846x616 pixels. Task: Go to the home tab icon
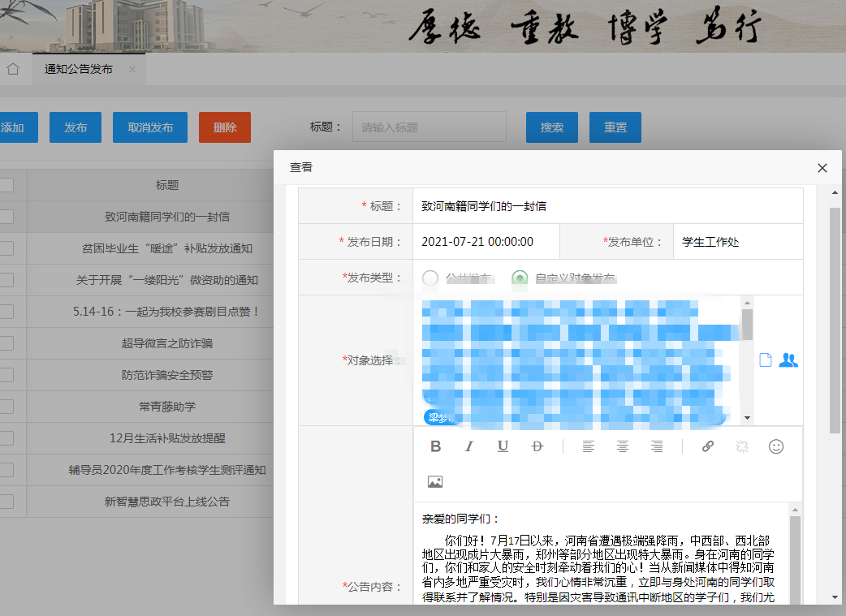[12, 70]
